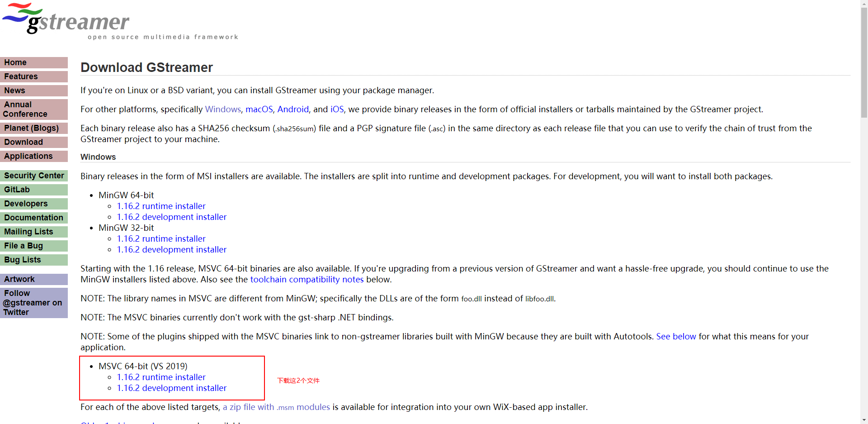Open toolchain compatibility notes link
Screen dimensions: 868x424
307,279
